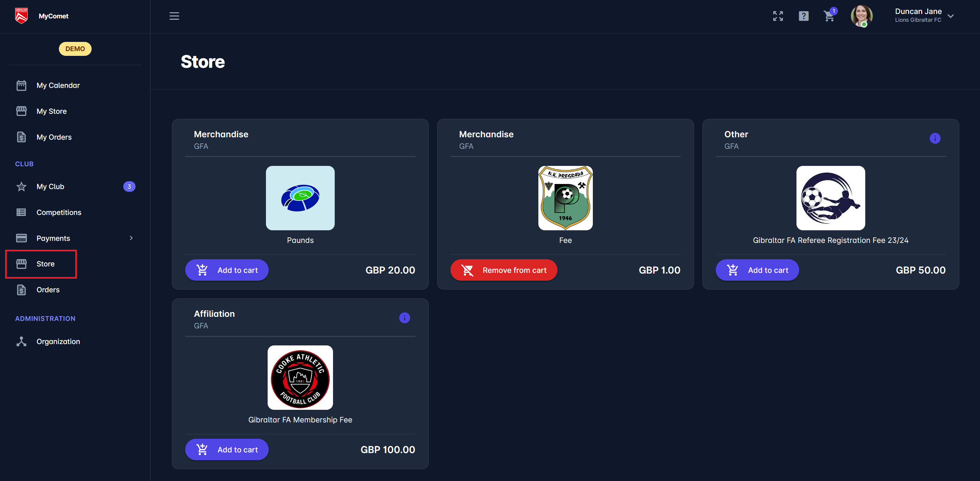Click the MyComet logo
The image size is (980, 481).
[x=21, y=16]
